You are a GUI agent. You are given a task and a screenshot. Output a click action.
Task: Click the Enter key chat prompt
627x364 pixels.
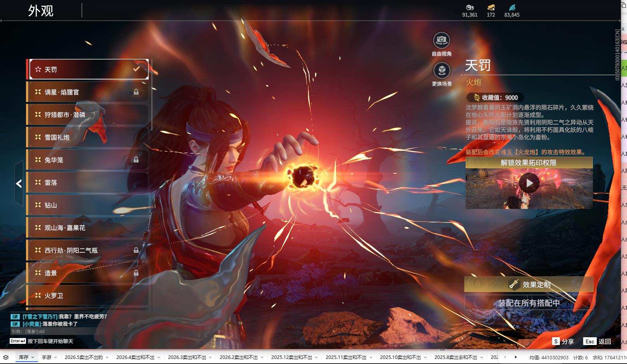tap(42, 341)
